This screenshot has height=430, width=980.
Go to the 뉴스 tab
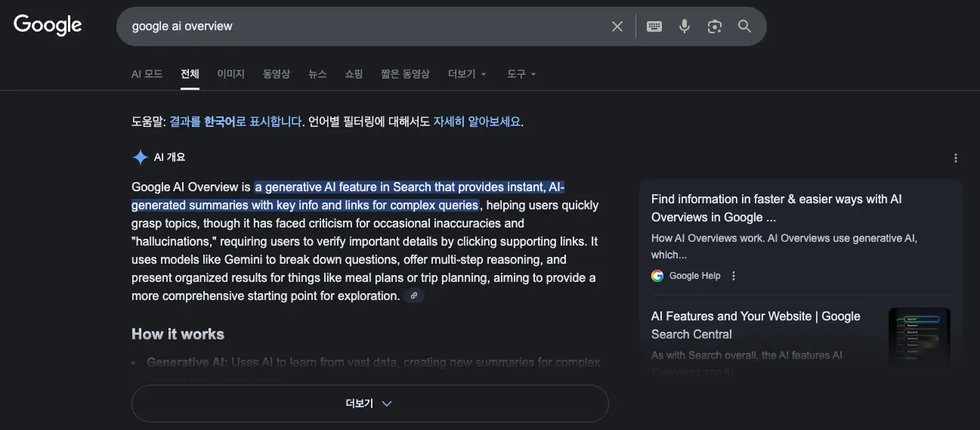coord(317,74)
